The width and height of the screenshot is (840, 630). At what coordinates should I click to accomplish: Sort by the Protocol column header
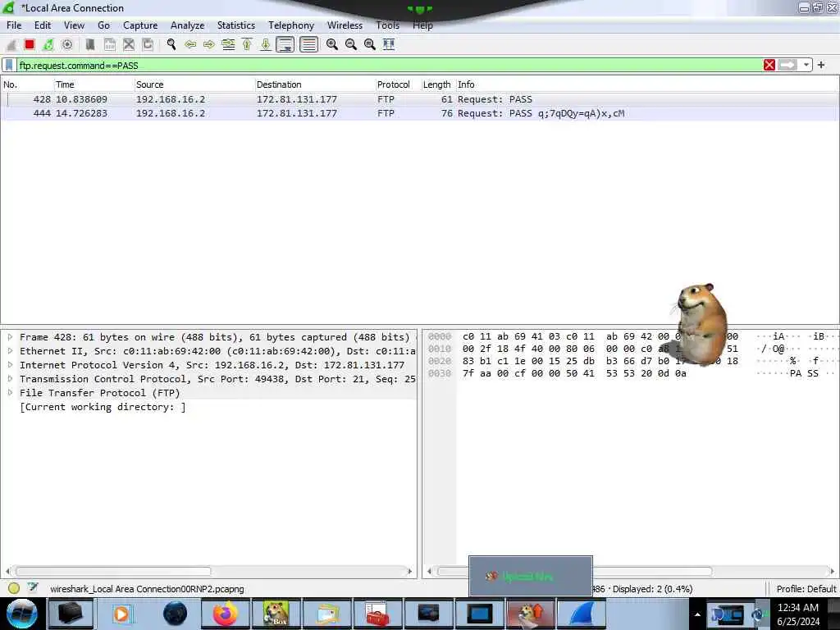398,84
